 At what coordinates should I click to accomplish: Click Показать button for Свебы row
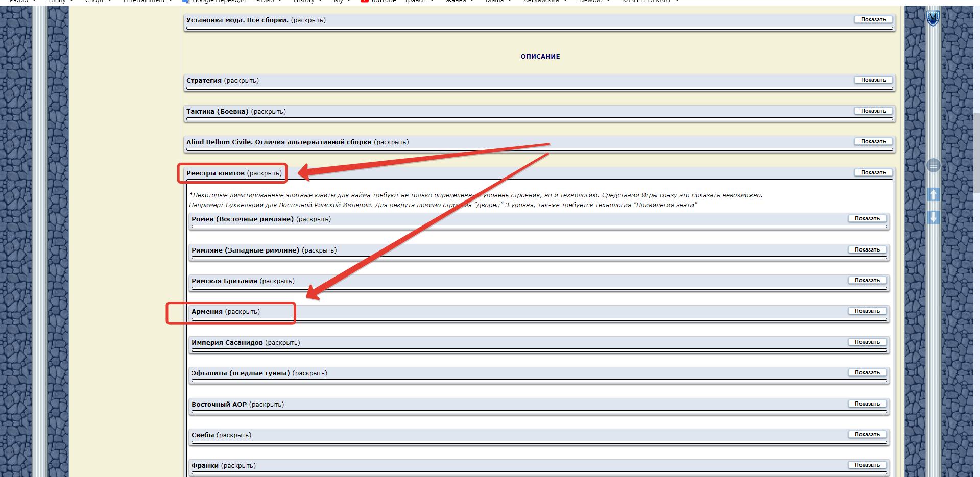click(x=867, y=435)
